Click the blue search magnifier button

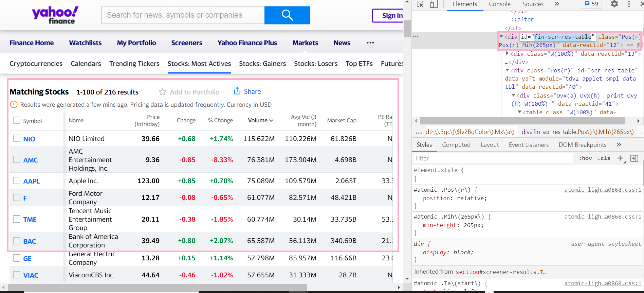click(287, 15)
